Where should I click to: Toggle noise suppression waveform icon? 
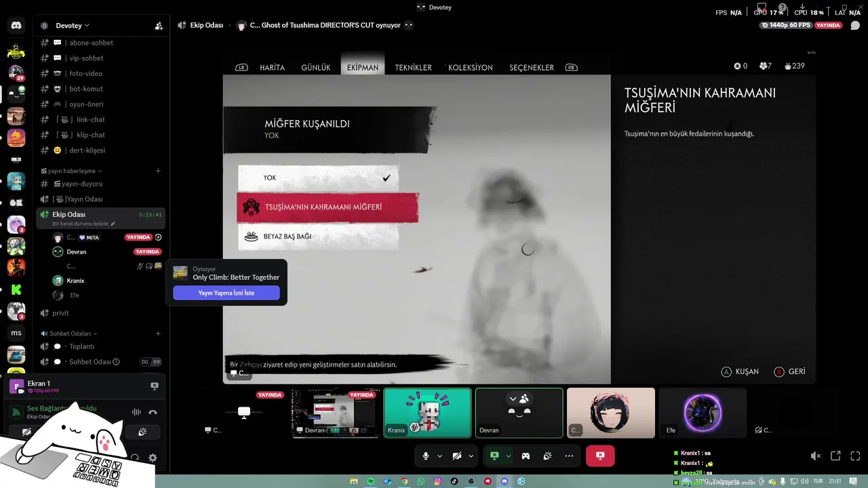tap(136, 412)
